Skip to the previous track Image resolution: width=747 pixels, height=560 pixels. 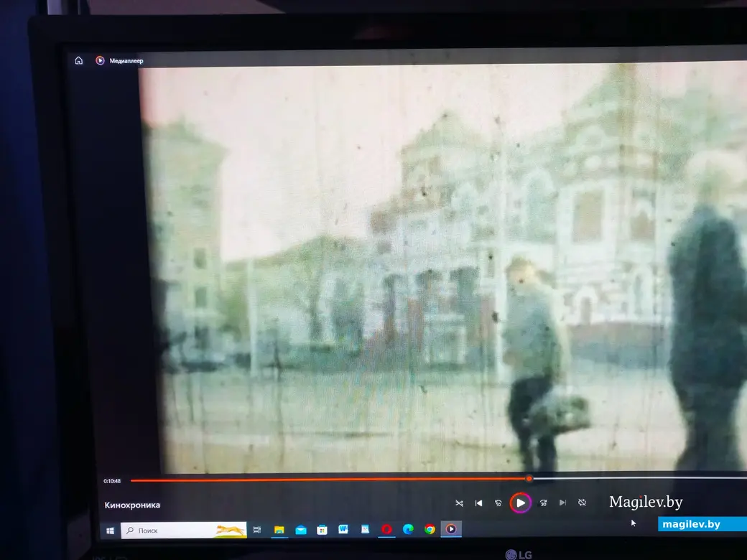[478, 503]
